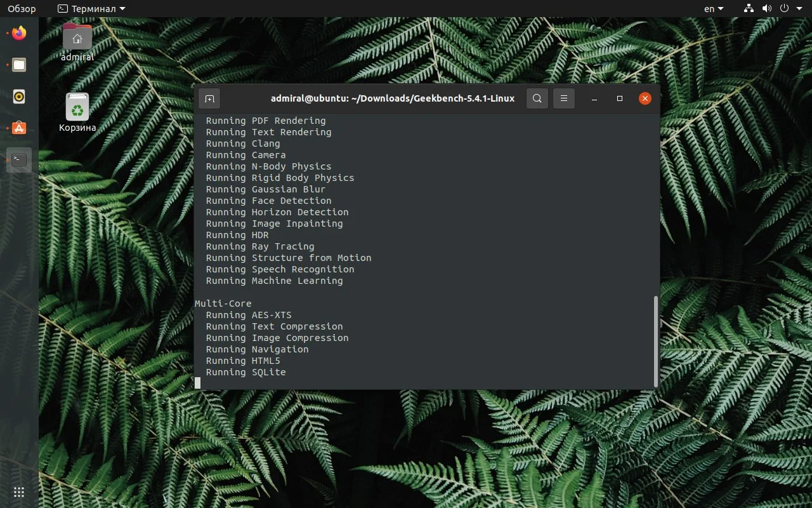Click the 'Running Text Compression' line
This screenshot has height=508, width=812.
275,326
